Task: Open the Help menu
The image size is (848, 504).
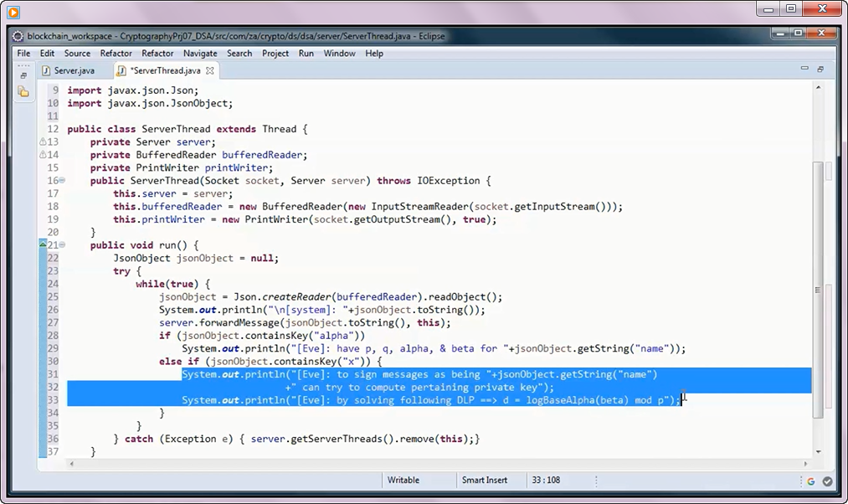Action: [x=374, y=53]
